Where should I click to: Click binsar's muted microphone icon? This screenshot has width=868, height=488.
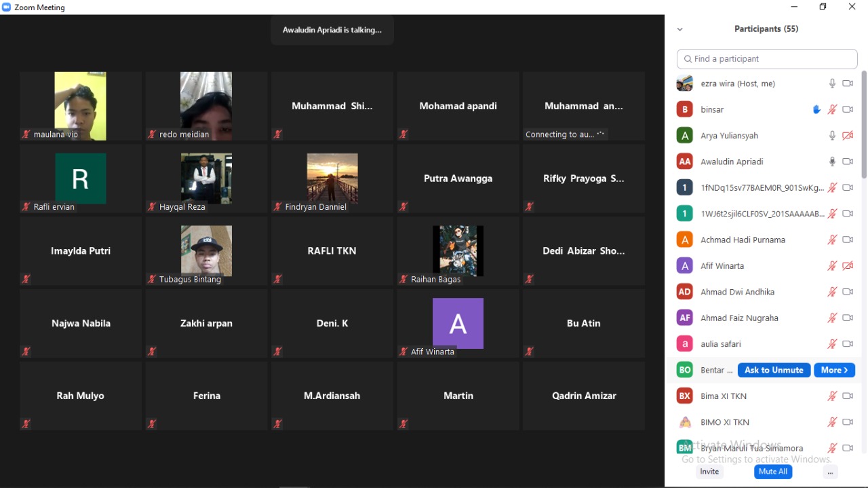coord(832,110)
